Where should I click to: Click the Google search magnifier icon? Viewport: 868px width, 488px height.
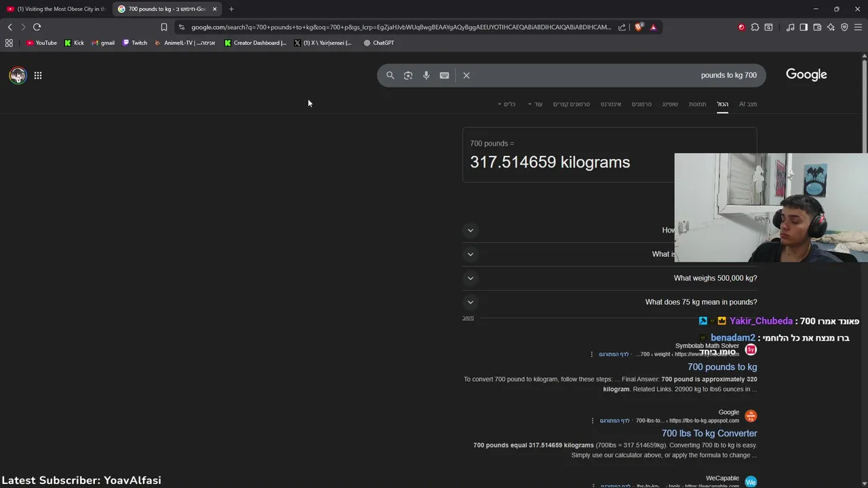390,75
